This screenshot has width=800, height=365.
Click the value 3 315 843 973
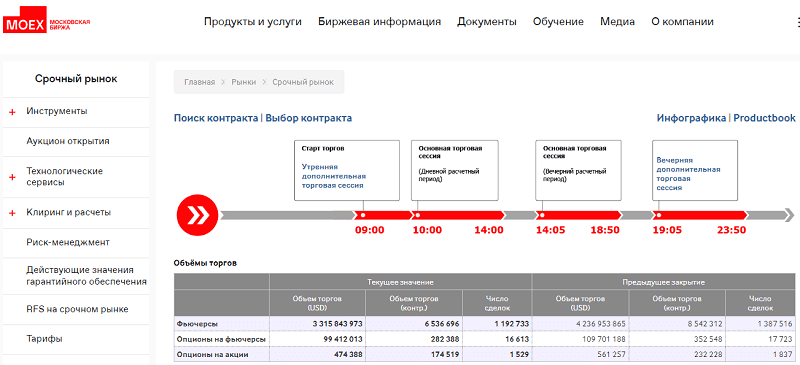point(337,324)
